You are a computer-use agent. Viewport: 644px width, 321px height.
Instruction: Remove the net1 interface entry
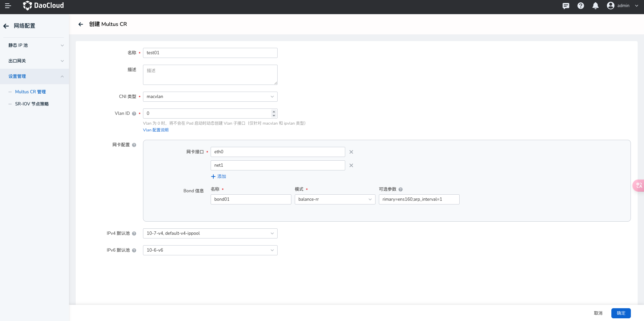[351, 165]
